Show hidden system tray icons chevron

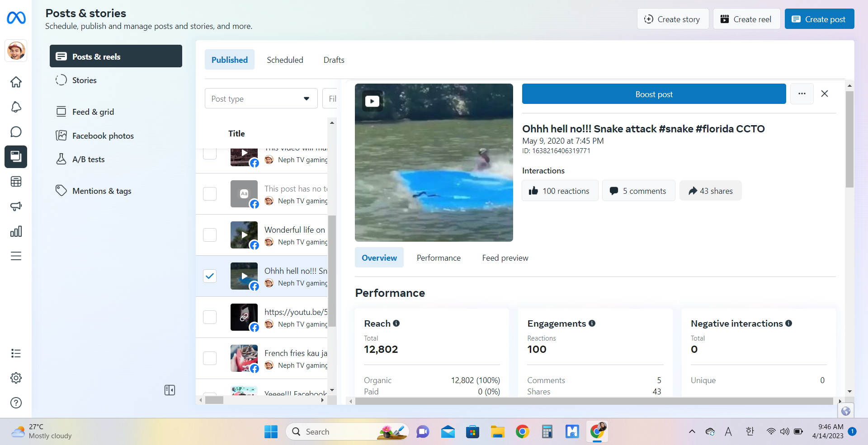[x=692, y=431]
